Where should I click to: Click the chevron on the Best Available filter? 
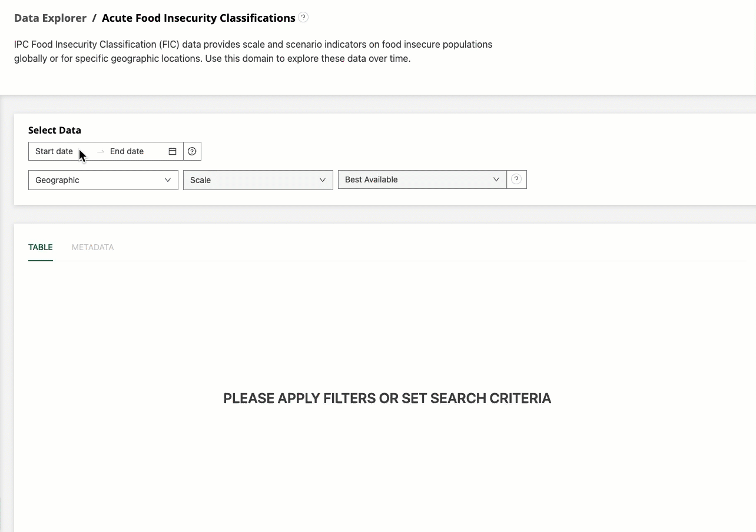click(496, 179)
